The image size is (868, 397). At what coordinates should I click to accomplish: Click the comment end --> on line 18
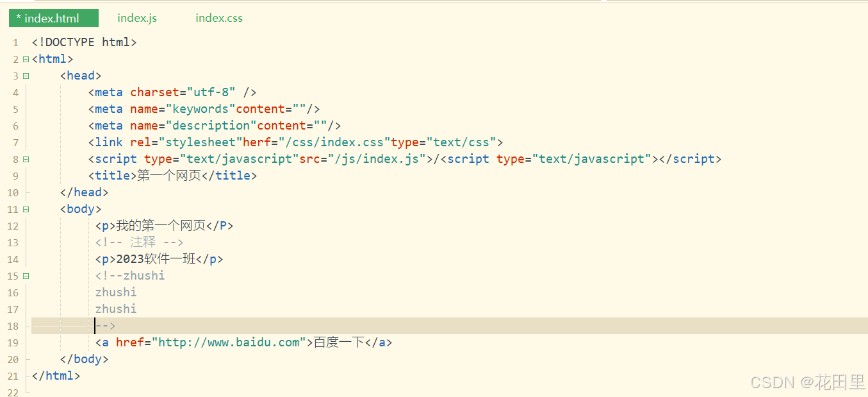[x=106, y=326]
